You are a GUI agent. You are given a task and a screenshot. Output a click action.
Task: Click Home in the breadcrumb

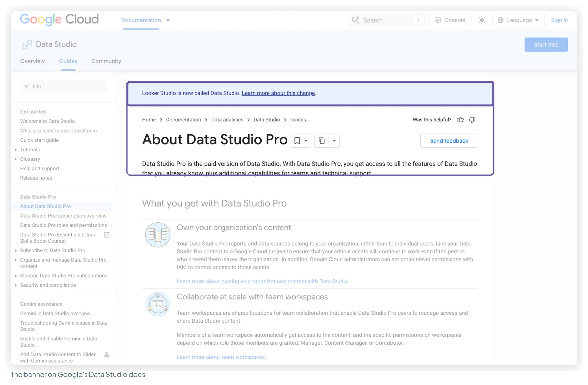(x=149, y=120)
